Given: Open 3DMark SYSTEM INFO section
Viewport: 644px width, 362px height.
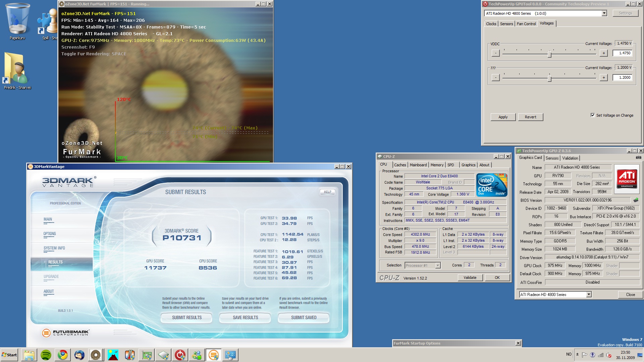Looking at the screenshot, I should tap(54, 248).
